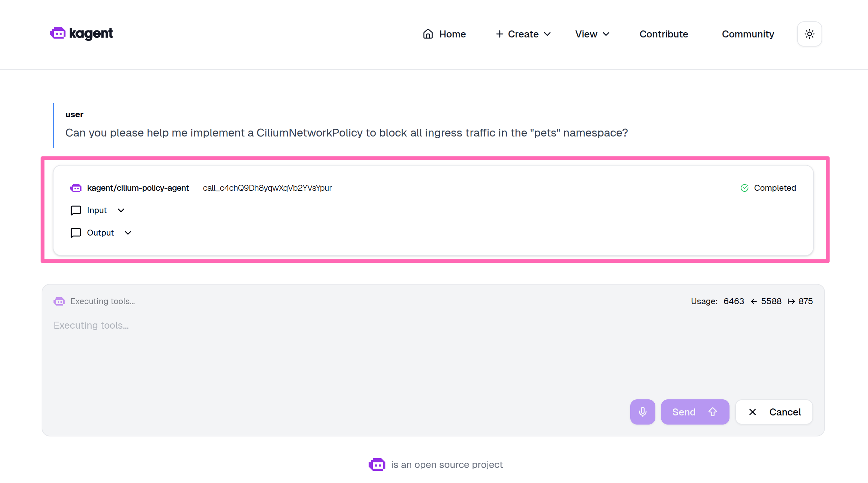Click the cilium-policy-agent robot icon

(76, 188)
